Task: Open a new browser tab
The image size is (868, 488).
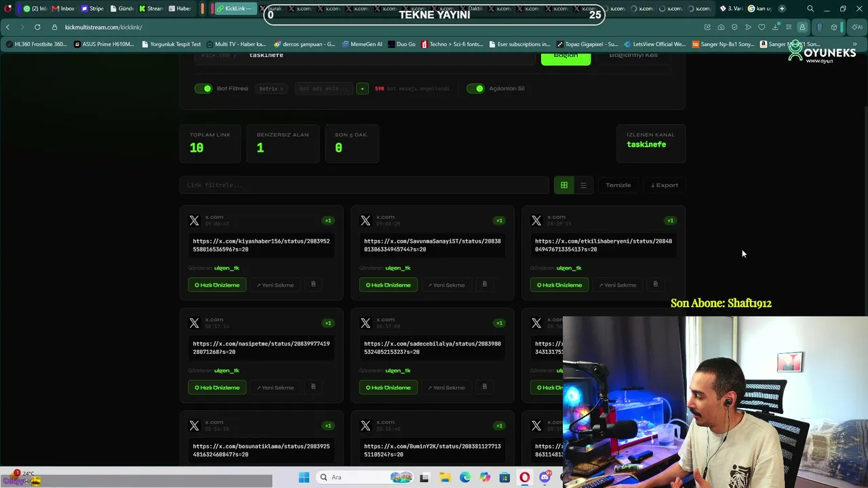Action: tap(782, 9)
